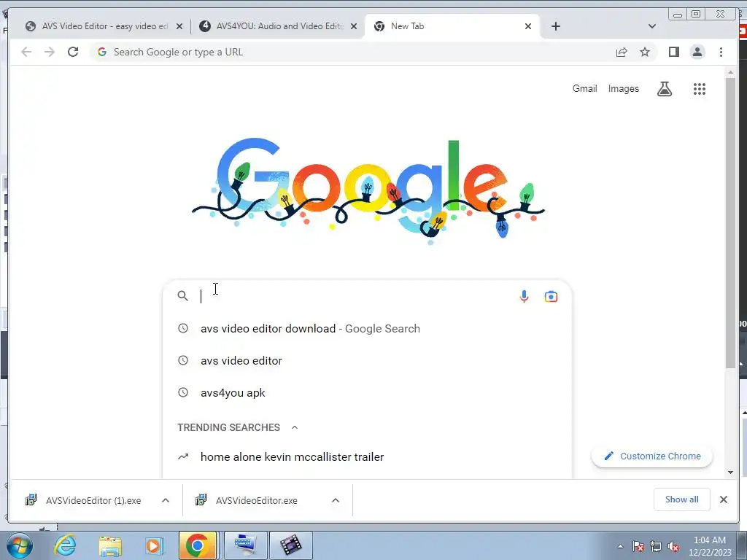Select the New Tab tab
The image size is (747, 560).
pyautogui.click(x=452, y=26)
